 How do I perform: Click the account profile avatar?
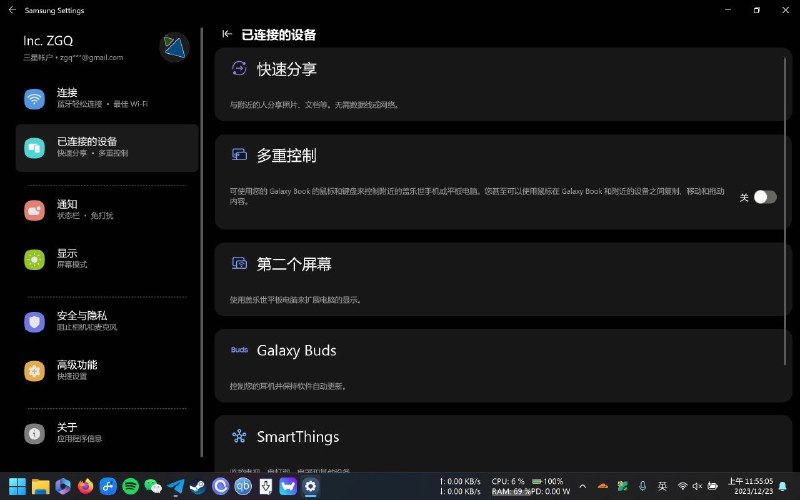click(x=174, y=47)
